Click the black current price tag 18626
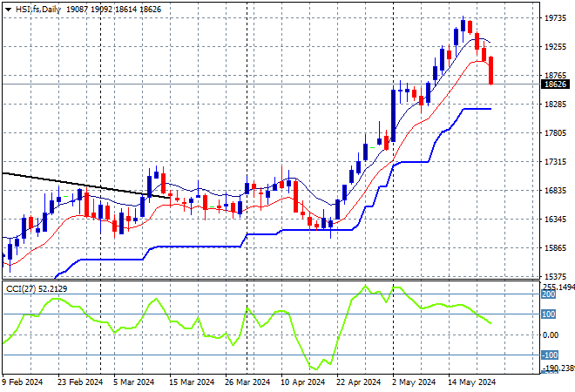 click(x=555, y=84)
